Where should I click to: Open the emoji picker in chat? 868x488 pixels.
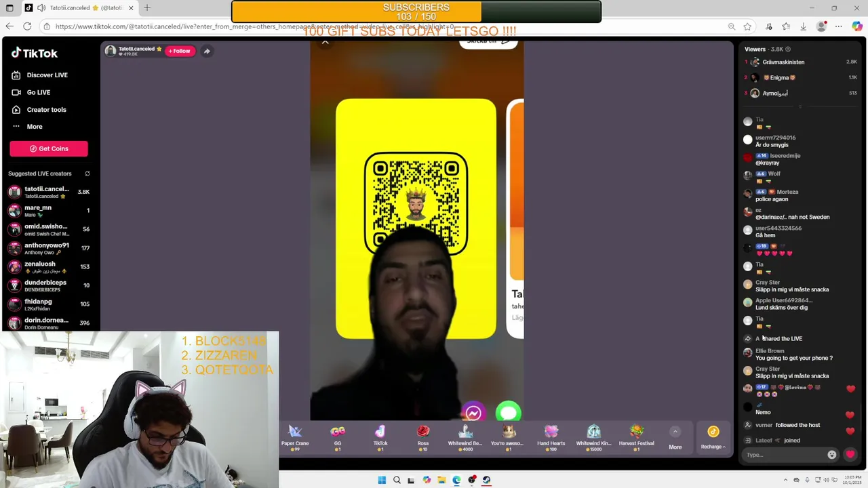[832, 455]
